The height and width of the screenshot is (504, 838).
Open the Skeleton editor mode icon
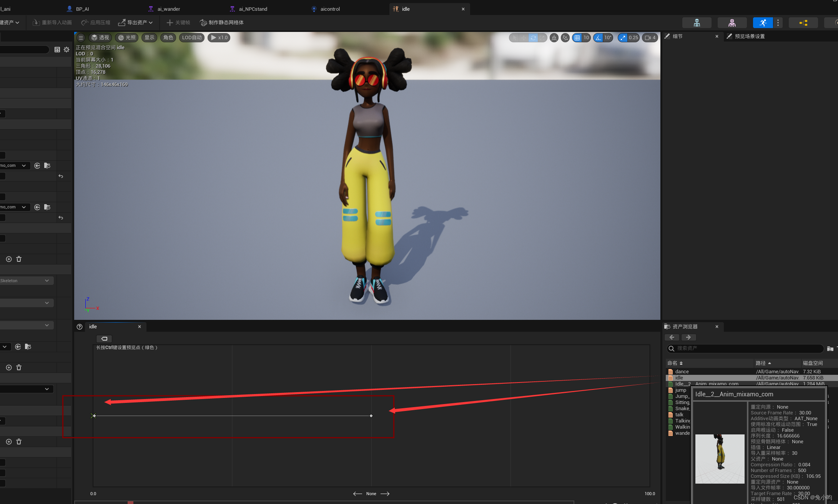[x=697, y=23]
